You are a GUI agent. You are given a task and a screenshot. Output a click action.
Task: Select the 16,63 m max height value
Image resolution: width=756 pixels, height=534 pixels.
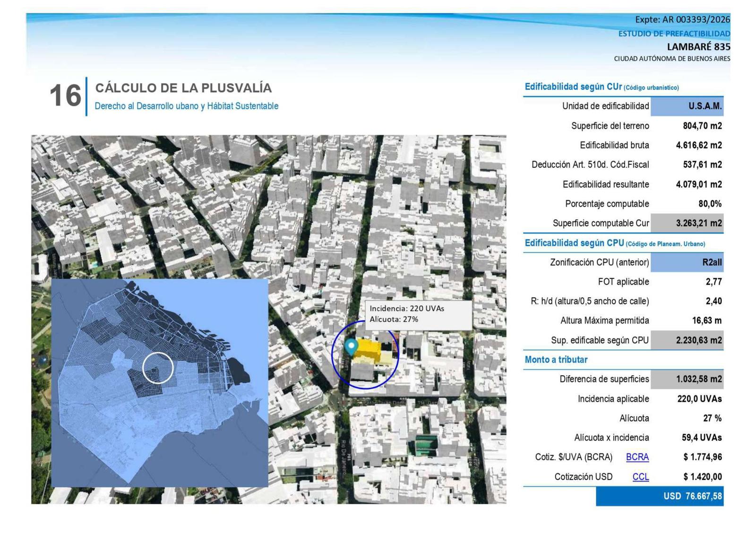click(x=707, y=320)
